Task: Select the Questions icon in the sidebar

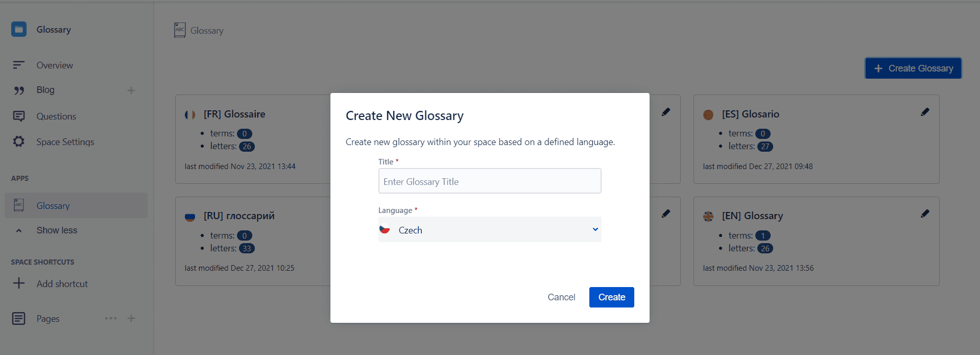Action: coord(19,116)
